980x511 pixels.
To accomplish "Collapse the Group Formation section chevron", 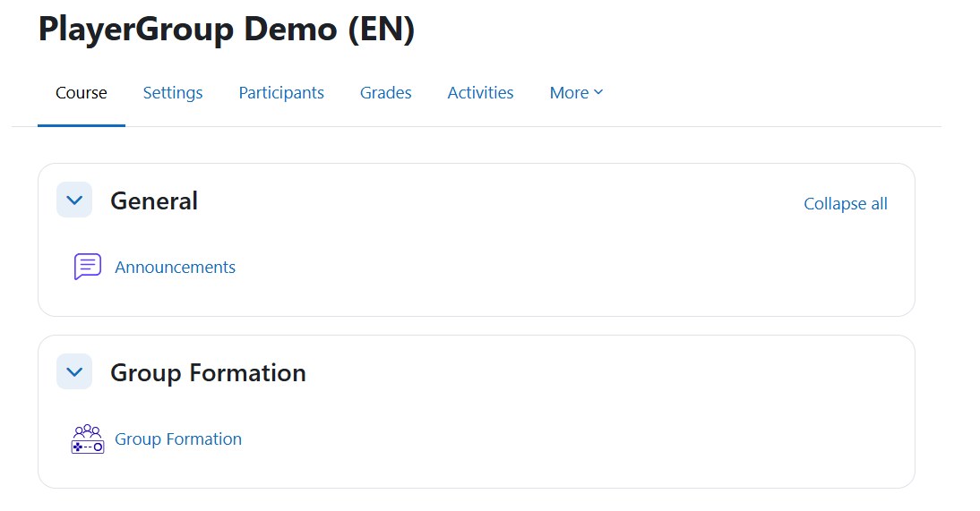I will click(74, 371).
